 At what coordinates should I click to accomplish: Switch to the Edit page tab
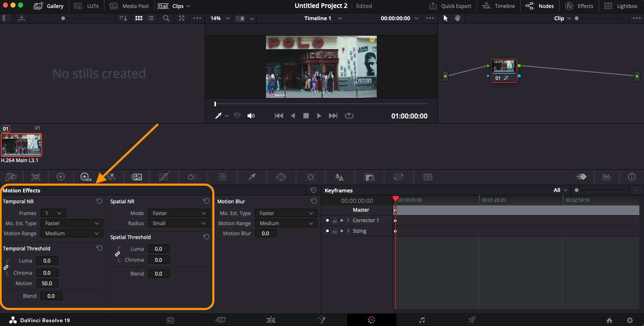pos(271,320)
